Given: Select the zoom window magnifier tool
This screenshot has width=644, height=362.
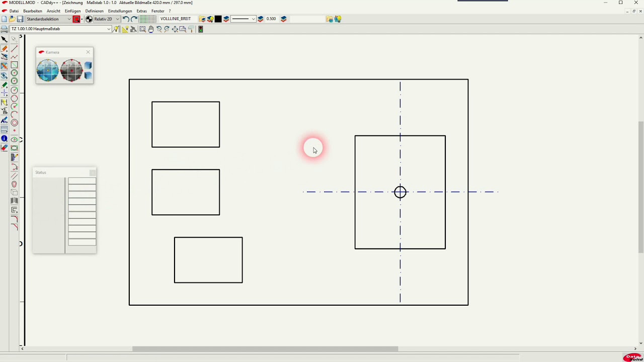Looking at the screenshot, I should tap(143, 29).
